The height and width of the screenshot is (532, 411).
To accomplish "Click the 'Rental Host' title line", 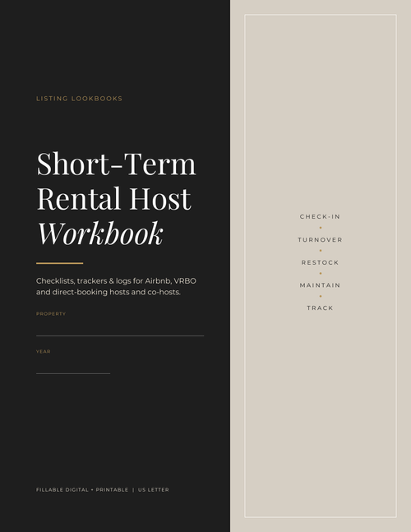I will (114, 199).
